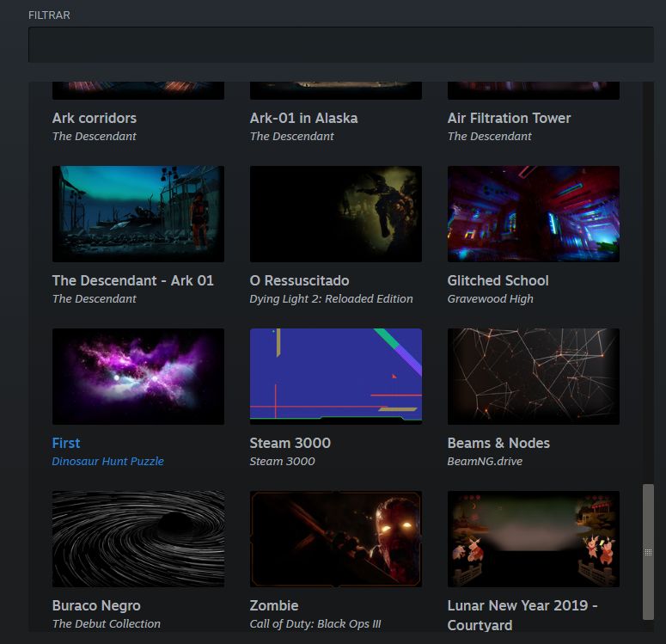Click the BeamNG.drive subtitle

coord(485,461)
